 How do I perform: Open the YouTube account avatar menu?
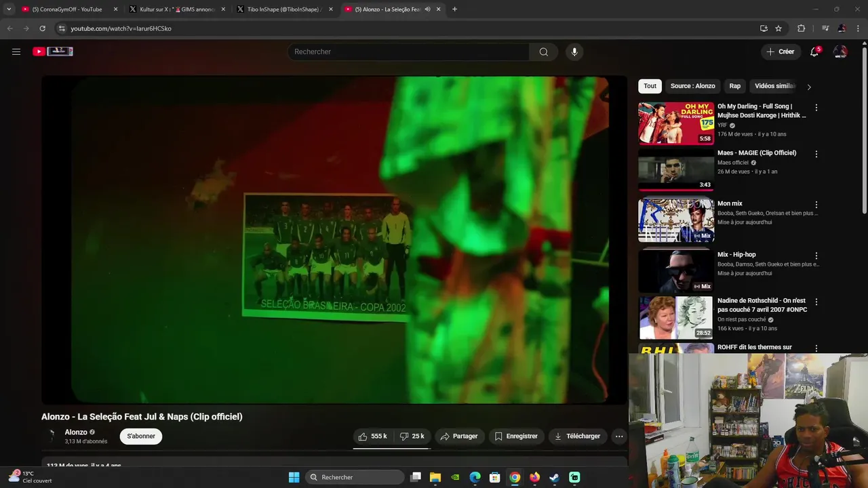(840, 52)
